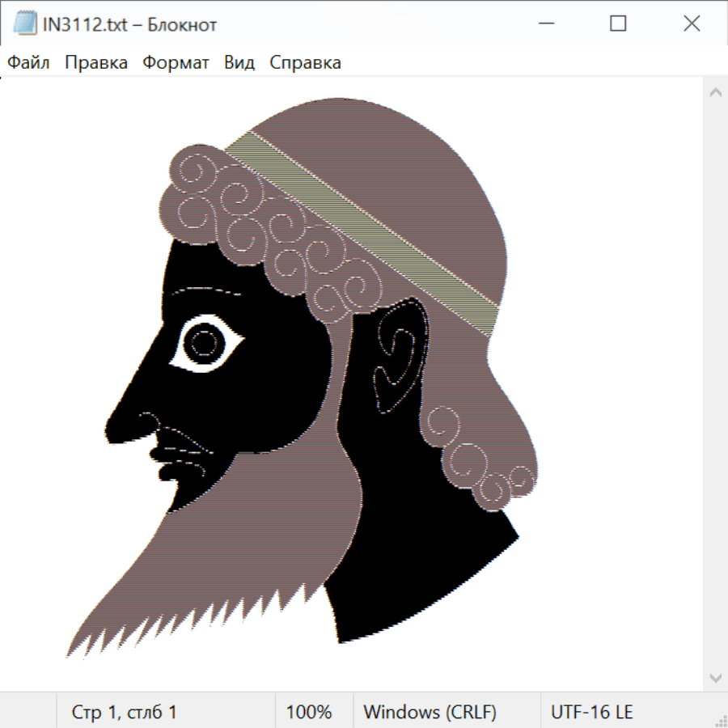The height and width of the screenshot is (728, 728).
Task: Open the Справка menu
Action: pyautogui.click(x=305, y=63)
